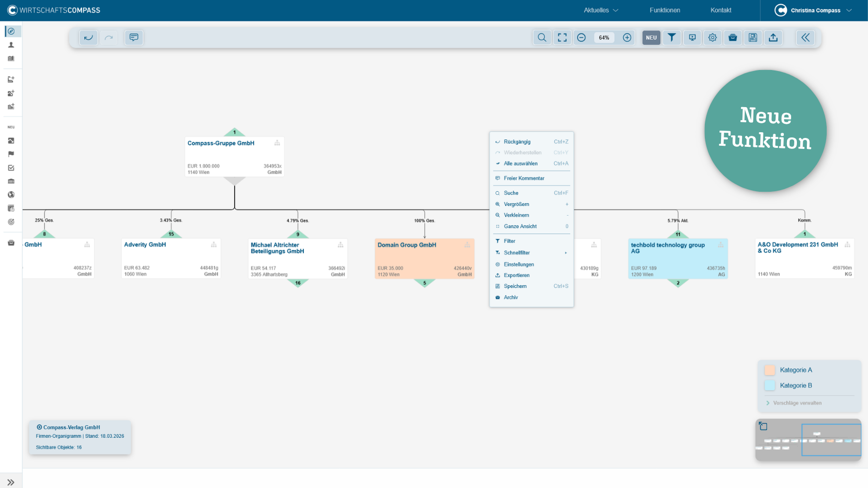
Task: Select Freier Kommentar from the context menu
Action: pyautogui.click(x=524, y=178)
